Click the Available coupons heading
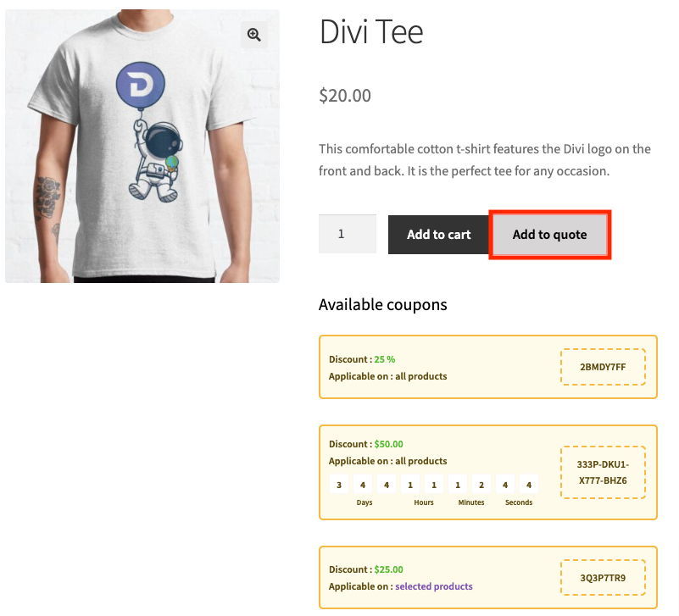The width and height of the screenshot is (679, 616). [x=382, y=304]
